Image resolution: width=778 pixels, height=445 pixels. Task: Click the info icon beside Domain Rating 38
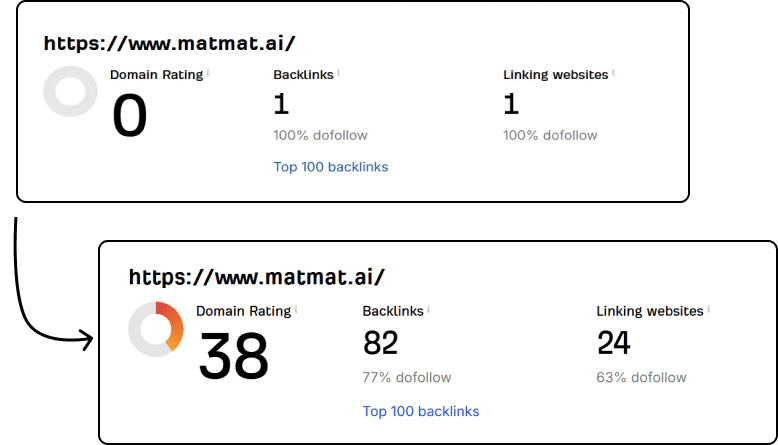[x=296, y=309]
